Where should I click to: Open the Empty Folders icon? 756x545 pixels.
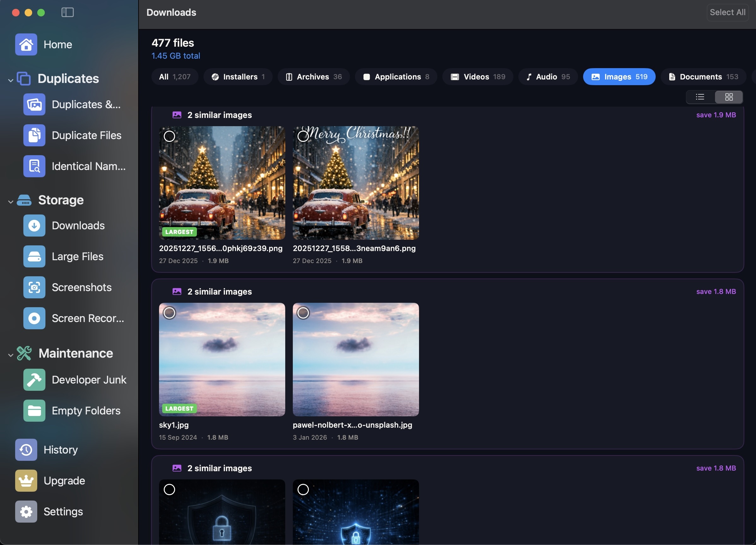34,411
